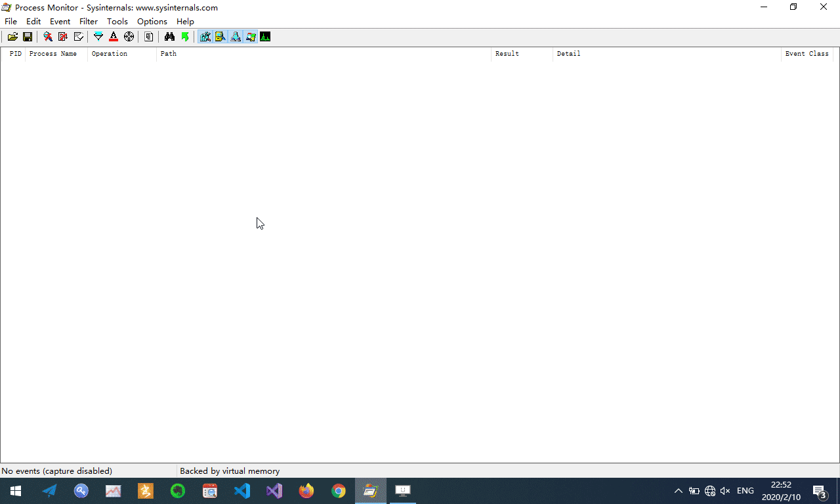Screen dimensions: 840x504
Task: Open the highlight filter settings
Action: (x=113, y=37)
